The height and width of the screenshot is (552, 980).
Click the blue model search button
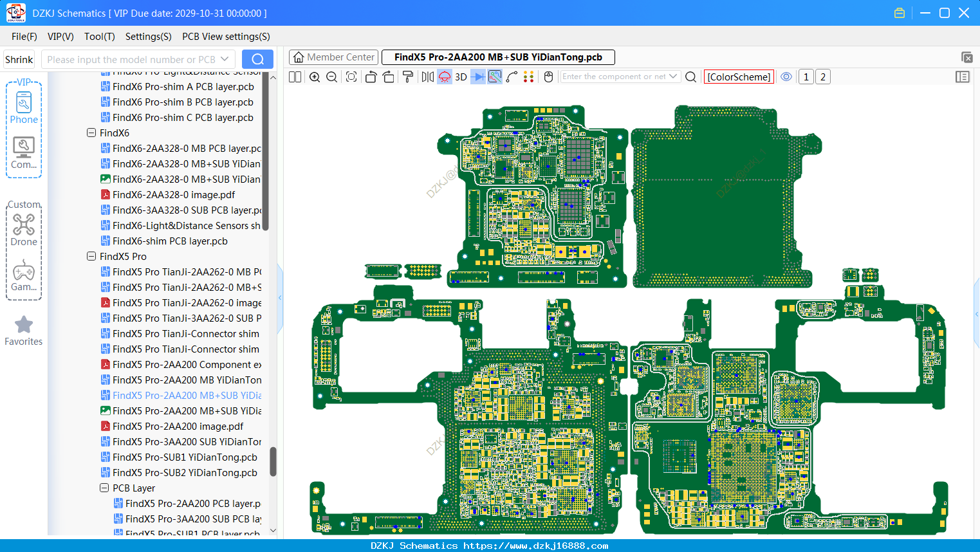tap(257, 59)
